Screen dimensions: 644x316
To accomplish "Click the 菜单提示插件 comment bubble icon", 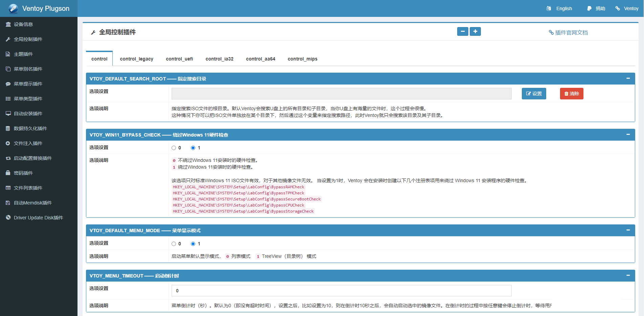I will (8, 84).
